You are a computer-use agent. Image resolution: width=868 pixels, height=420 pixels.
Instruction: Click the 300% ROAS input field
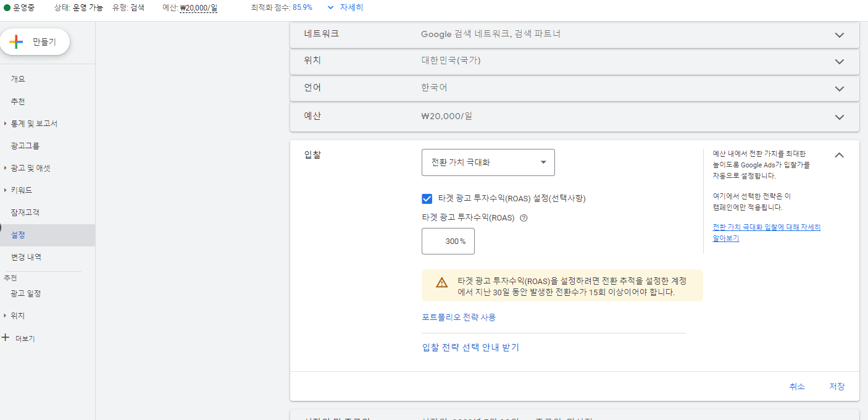tap(448, 241)
